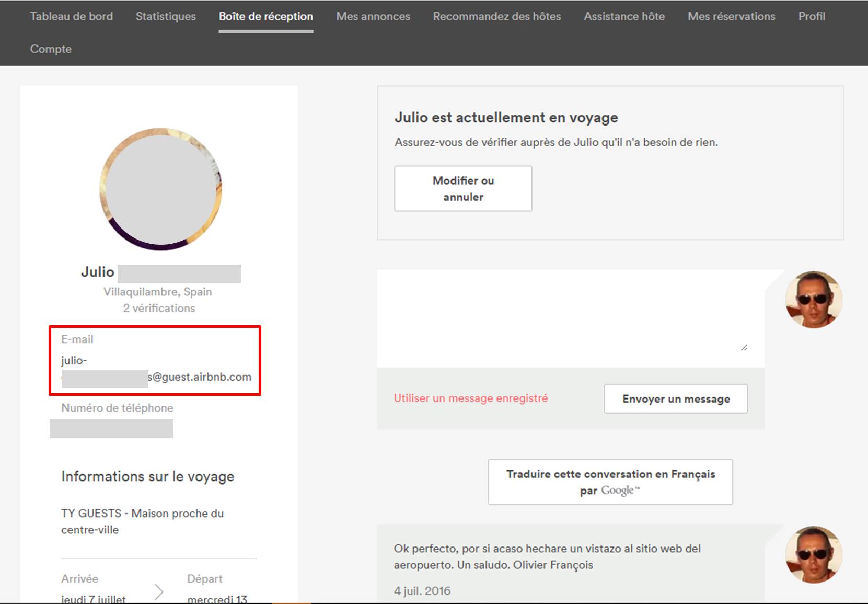Open the TY GUESTS listing title
868x604 pixels.
point(142,521)
